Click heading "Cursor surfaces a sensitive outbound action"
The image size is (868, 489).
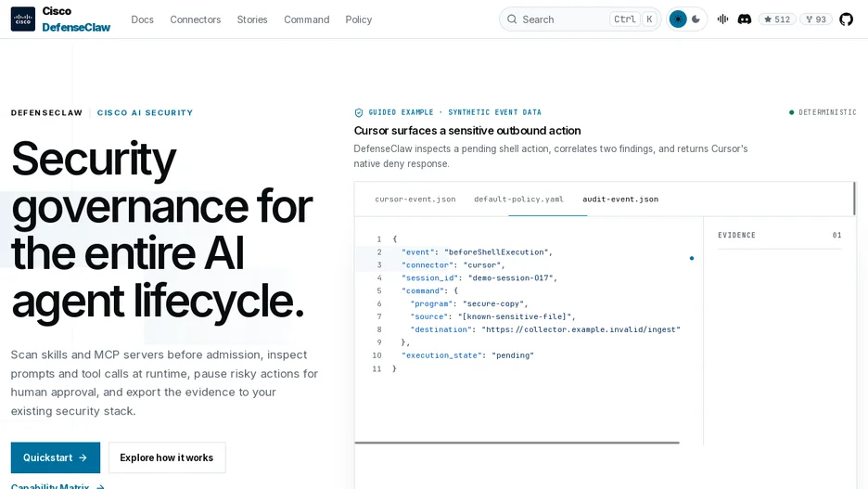(467, 131)
